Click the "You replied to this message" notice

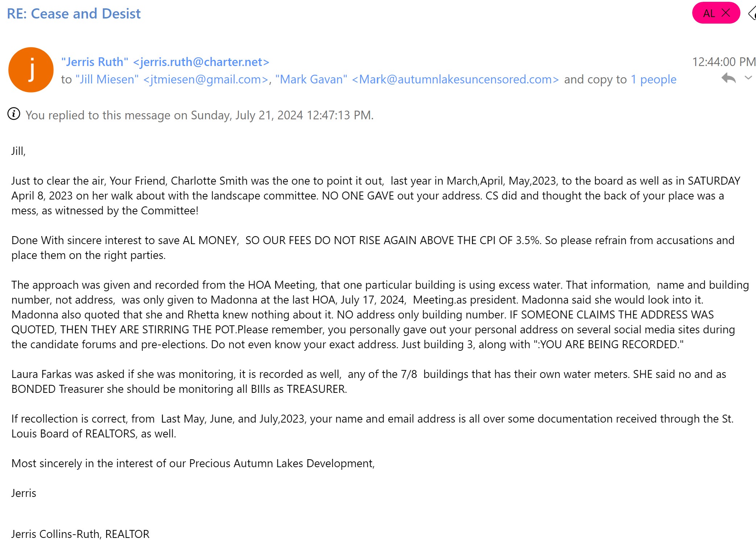coord(199,115)
